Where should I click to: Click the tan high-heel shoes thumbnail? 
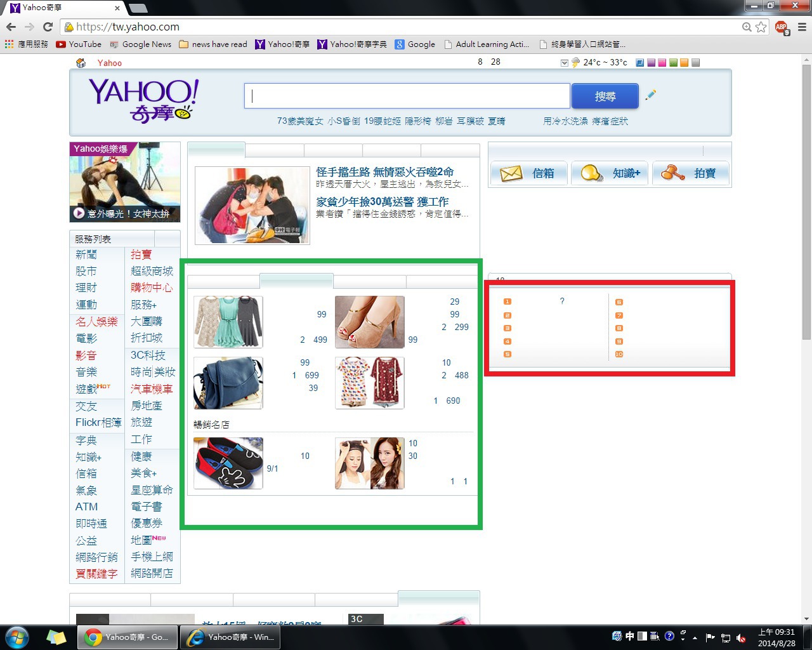pos(370,322)
